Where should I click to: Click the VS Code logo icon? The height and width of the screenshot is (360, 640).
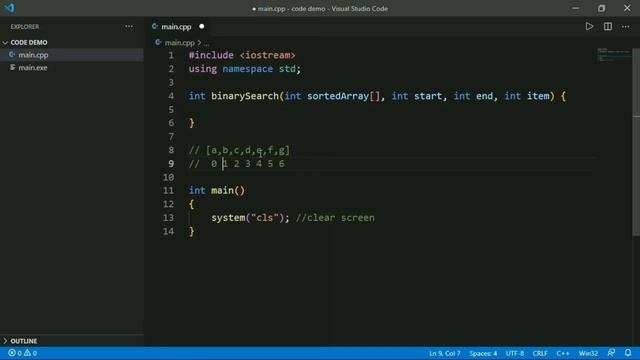pyautogui.click(x=9, y=8)
